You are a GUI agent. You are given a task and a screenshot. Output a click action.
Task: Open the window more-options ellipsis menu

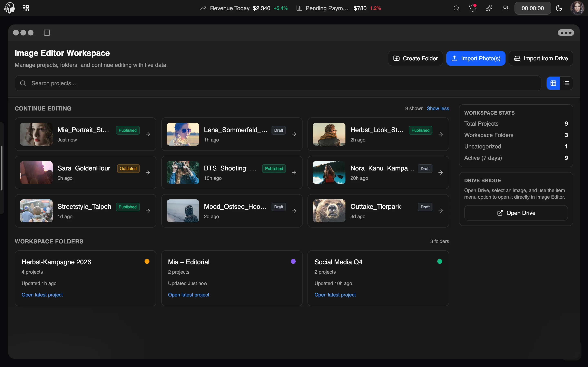point(566,33)
